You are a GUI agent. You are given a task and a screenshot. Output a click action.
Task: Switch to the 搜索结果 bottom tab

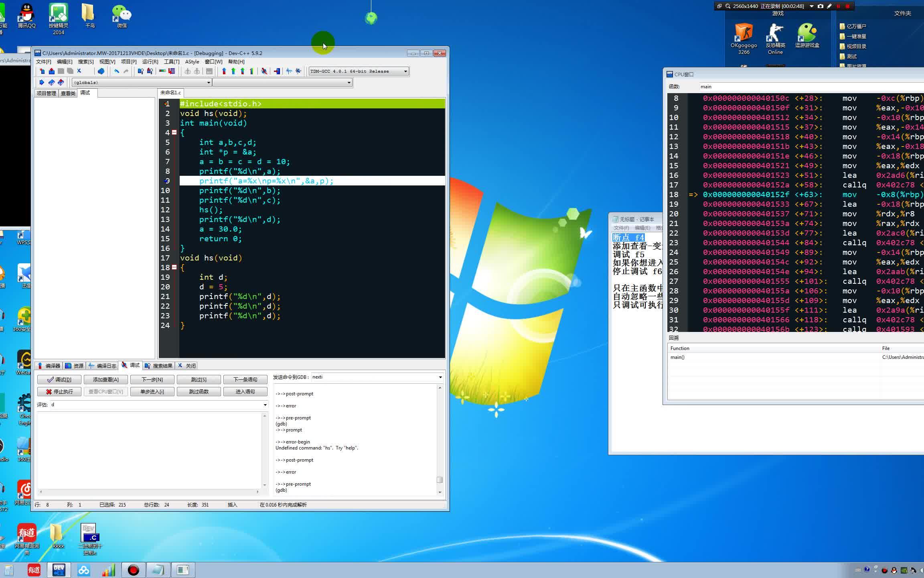[158, 366]
